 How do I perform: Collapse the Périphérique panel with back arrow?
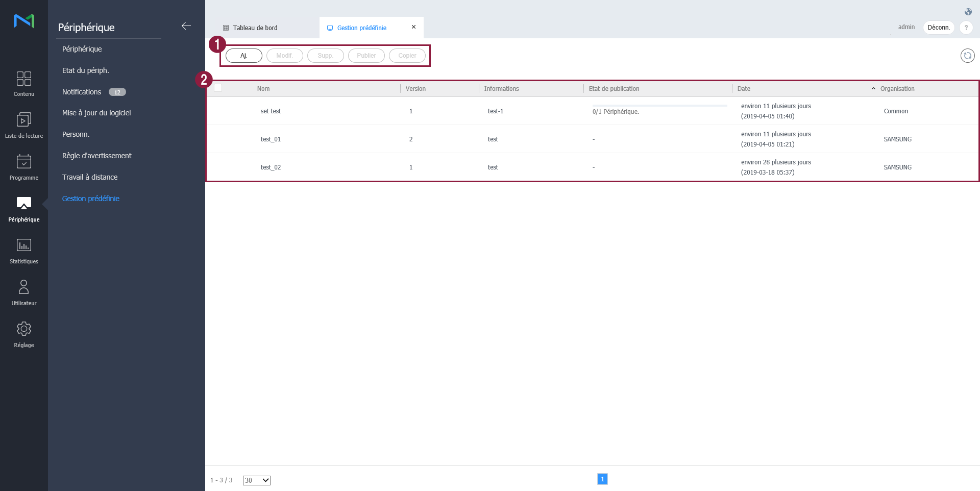[186, 26]
